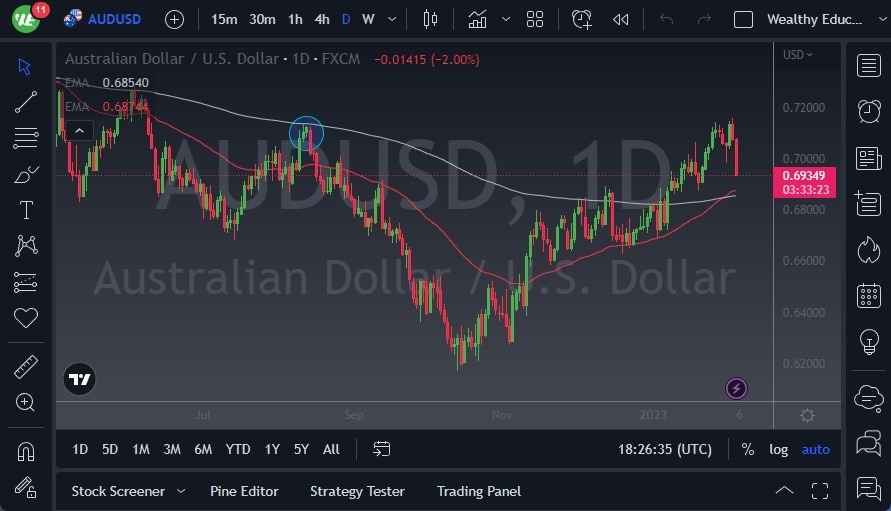Open the private chats panel
Image resolution: width=891 pixels, height=511 pixels.
tap(869, 443)
